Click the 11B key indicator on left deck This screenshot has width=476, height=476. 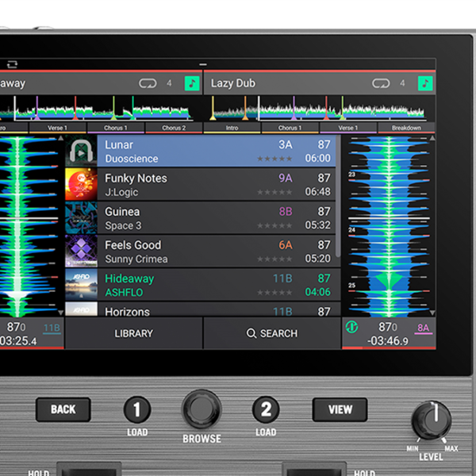(x=52, y=328)
